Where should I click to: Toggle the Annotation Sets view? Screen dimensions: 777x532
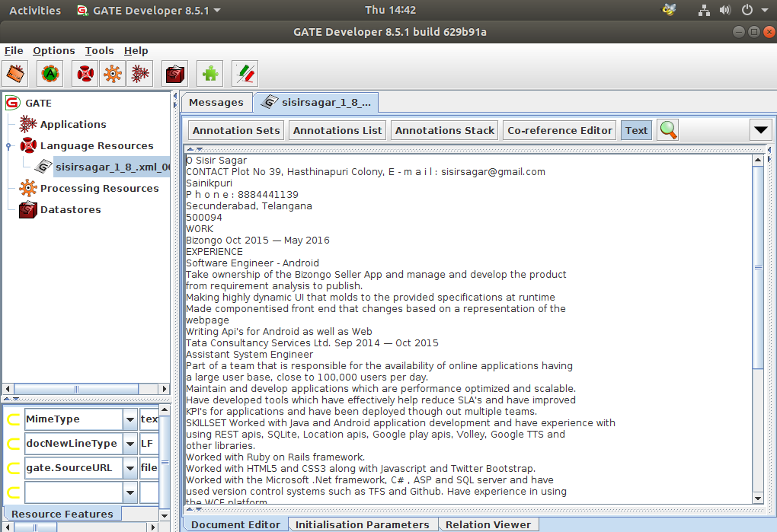pyautogui.click(x=236, y=130)
